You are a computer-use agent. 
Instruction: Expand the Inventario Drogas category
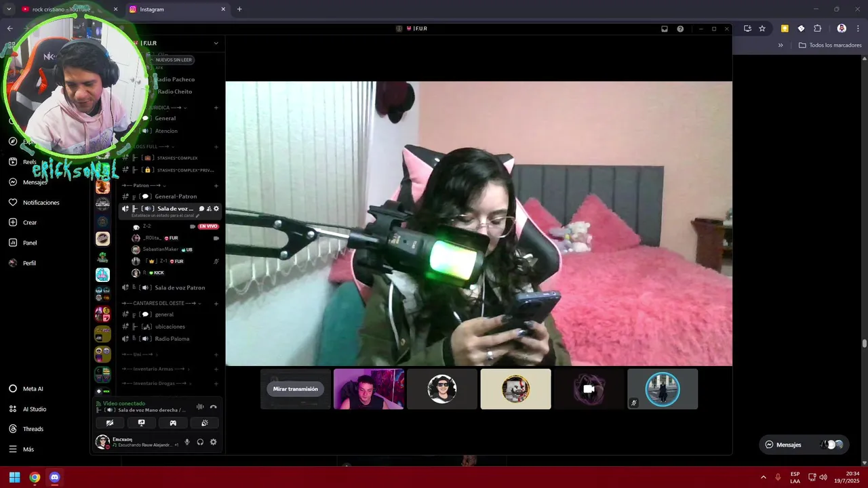coord(157,383)
